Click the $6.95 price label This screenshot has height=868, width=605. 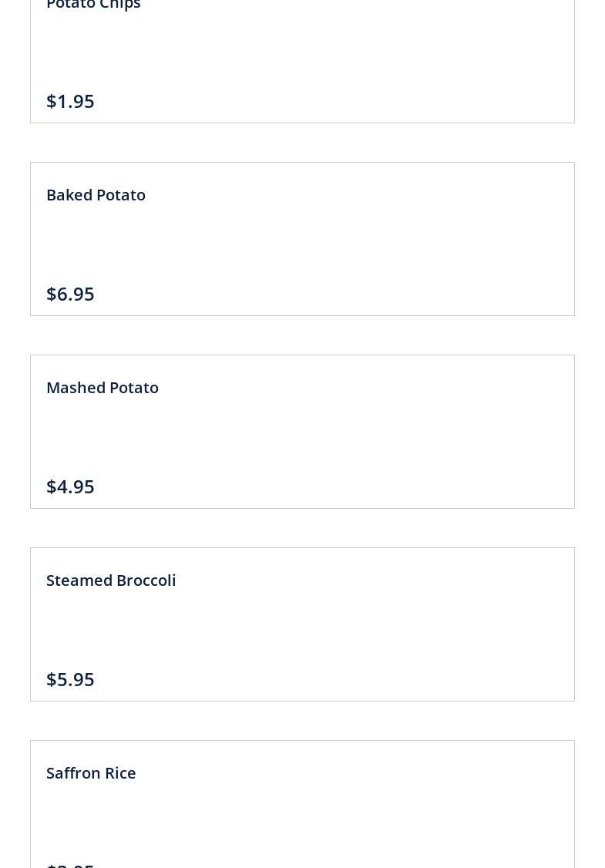70,294
